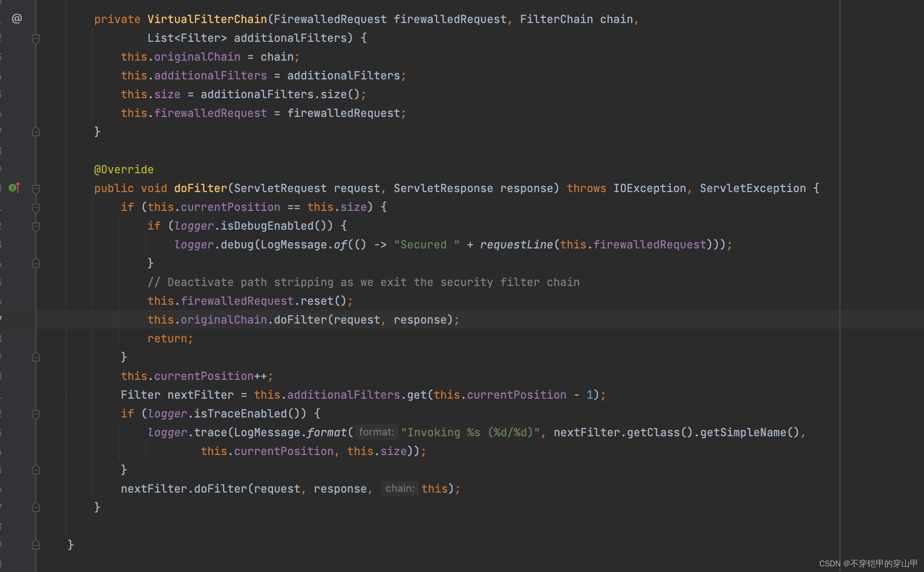Click 'Filter nextFilter' variable declaration
Screen dimensions: 924x572
point(177,395)
